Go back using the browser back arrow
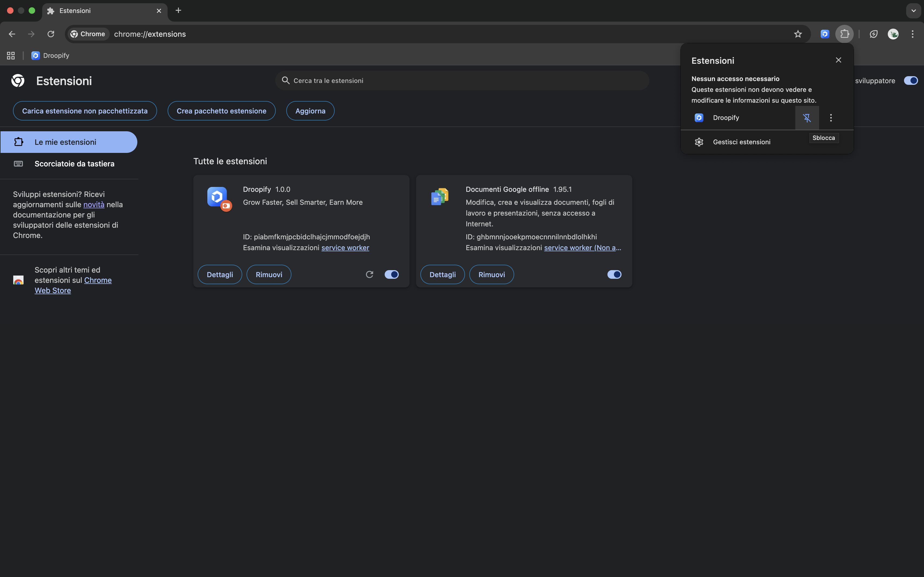 (12, 34)
